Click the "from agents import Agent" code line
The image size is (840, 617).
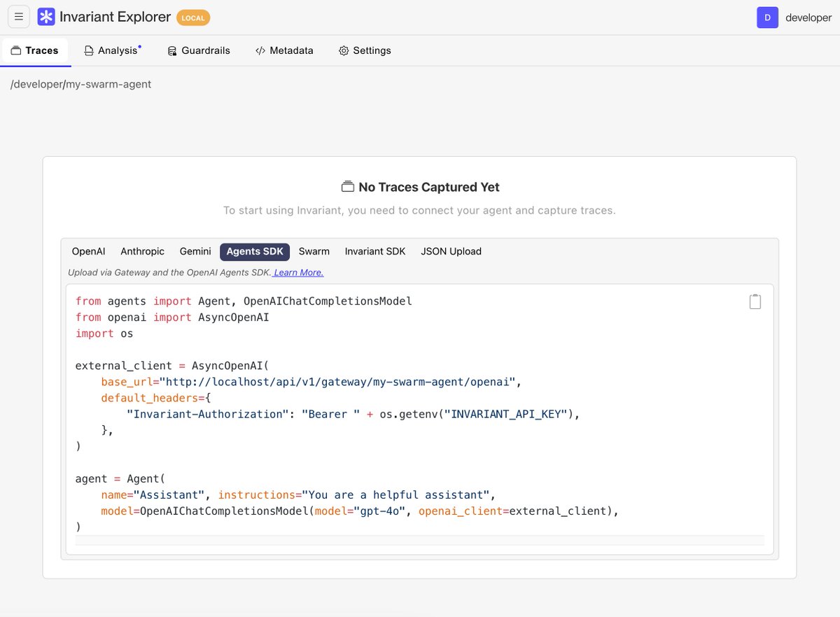point(244,301)
